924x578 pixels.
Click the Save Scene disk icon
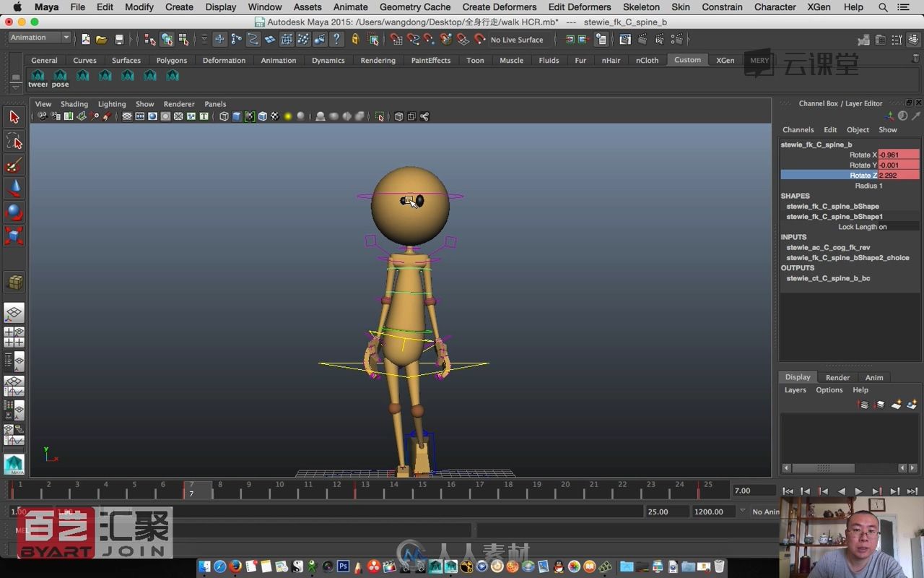(x=119, y=39)
